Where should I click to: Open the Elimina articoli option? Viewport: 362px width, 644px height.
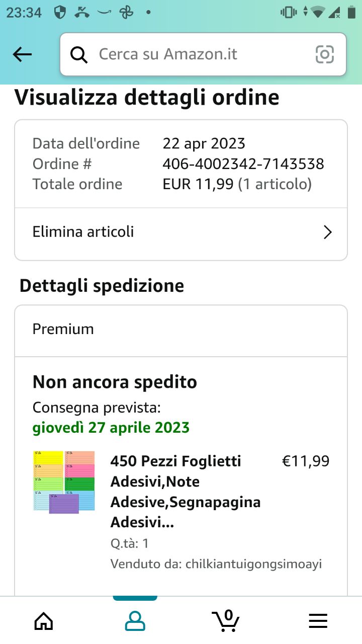coord(83,232)
